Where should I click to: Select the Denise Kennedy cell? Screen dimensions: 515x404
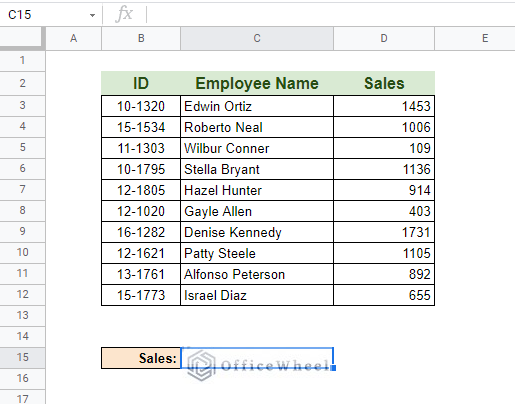click(x=257, y=232)
